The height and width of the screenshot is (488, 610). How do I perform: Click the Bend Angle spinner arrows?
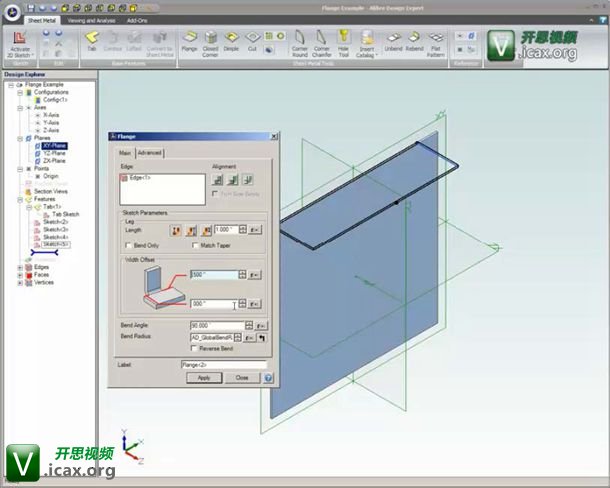[x=249, y=325]
